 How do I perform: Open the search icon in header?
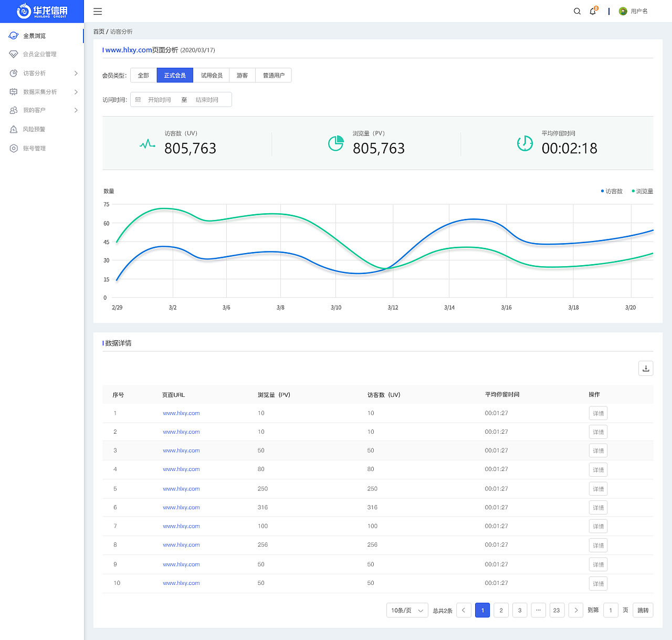577,11
